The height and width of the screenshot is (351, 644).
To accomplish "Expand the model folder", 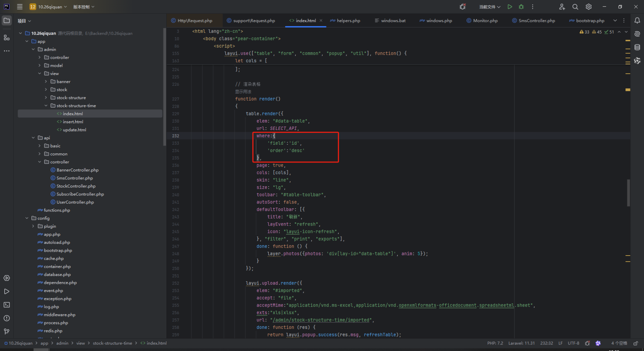I will (40, 65).
